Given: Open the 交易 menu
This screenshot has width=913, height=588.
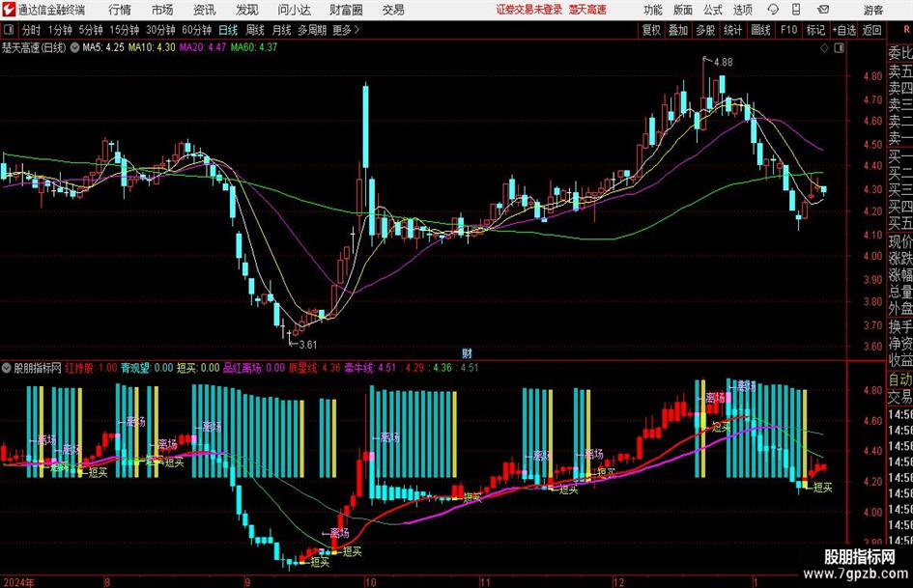Looking at the screenshot, I should [393, 10].
